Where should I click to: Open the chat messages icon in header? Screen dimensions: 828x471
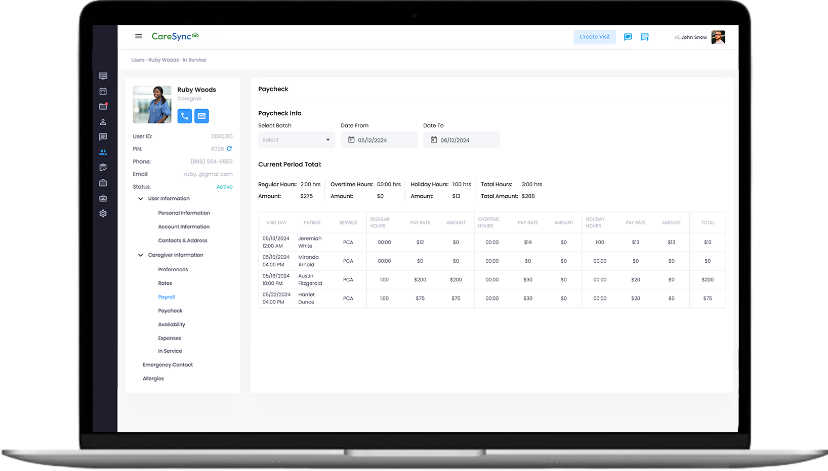[628, 37]
